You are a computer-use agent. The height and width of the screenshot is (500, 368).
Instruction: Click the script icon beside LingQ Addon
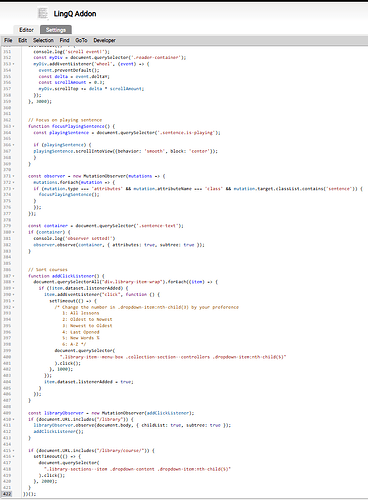click(x=43, y=14)
